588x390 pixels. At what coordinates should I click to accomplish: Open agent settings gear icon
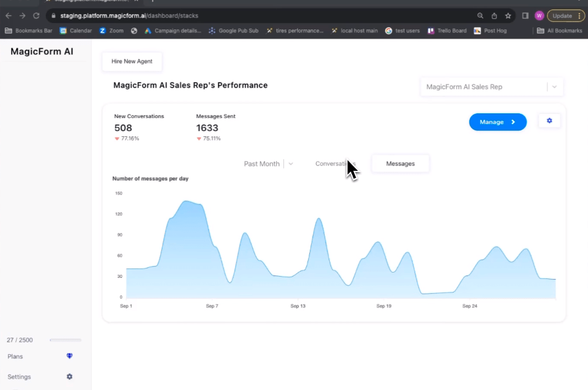coord(549,121)
